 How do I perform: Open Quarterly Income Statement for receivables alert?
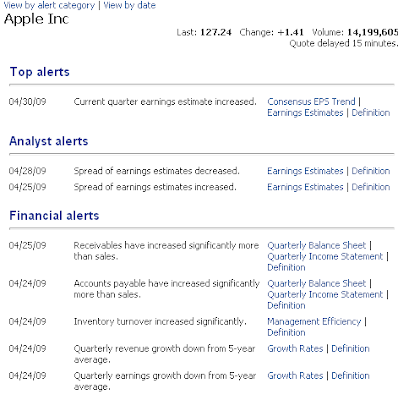[325, 256]
